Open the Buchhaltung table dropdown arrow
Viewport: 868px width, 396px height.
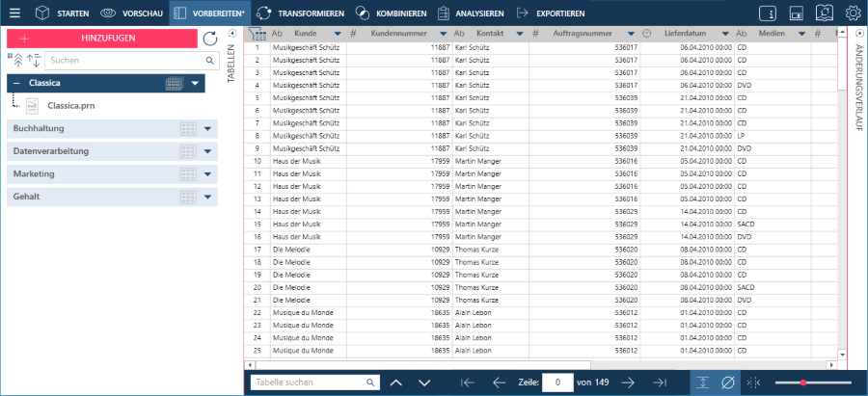(x=207, y=129)
